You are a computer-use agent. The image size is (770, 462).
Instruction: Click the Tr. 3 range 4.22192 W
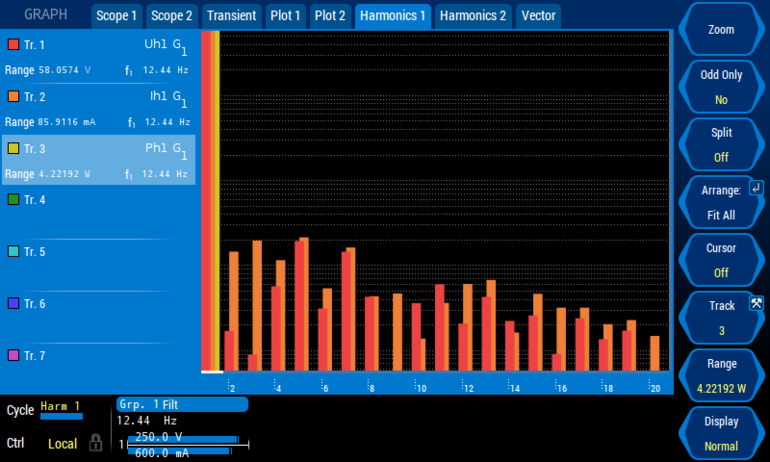pyautogui.click(x=64, y=174)
